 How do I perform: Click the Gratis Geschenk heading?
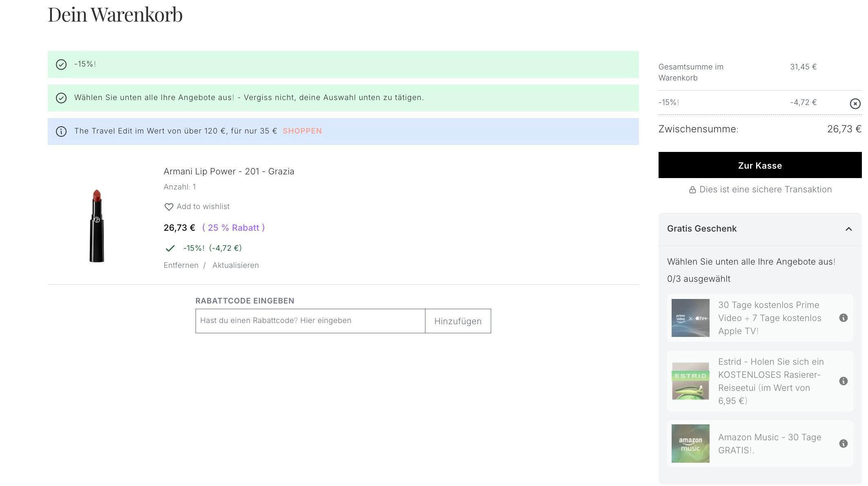pyautogui.click(x=702, y=229)
